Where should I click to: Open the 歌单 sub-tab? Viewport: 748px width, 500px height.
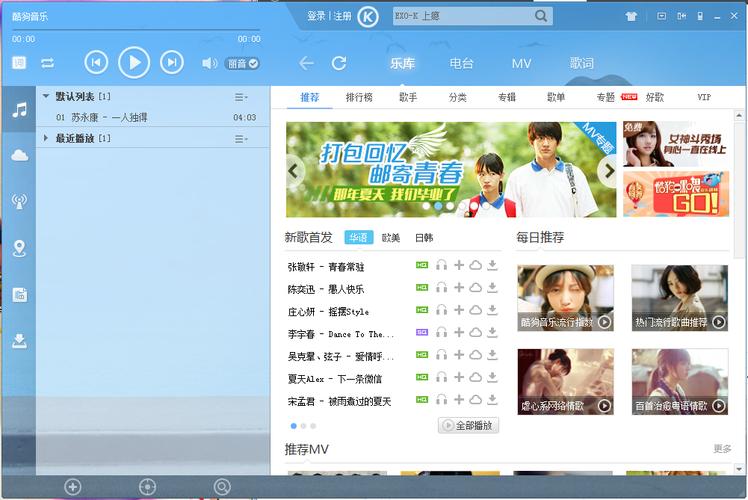556,97
